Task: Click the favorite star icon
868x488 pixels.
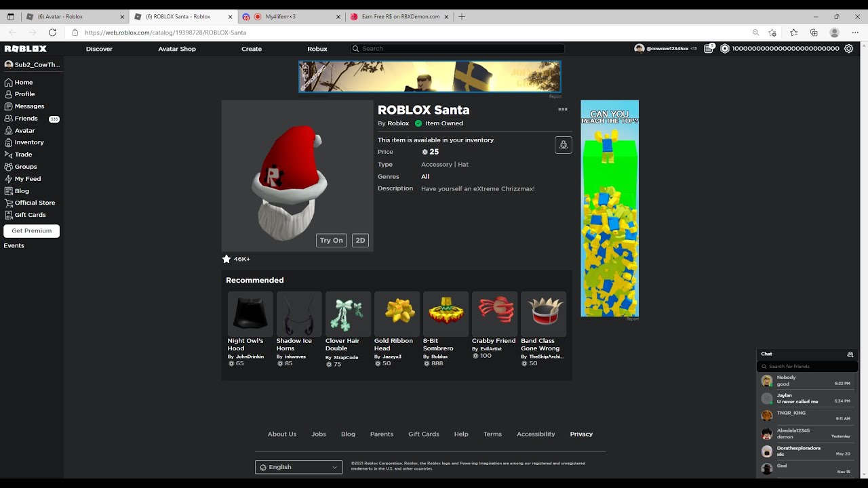Action: coord(226,259)
